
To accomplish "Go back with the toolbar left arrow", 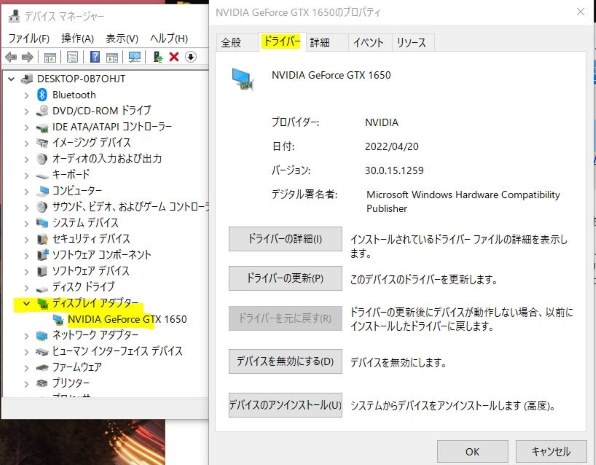I will 11,57.
